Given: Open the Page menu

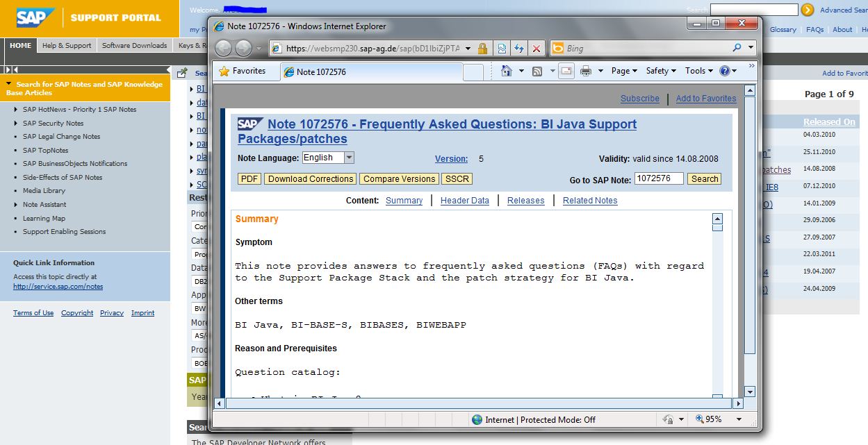Looking at the screenshot, I should (624, 71).
